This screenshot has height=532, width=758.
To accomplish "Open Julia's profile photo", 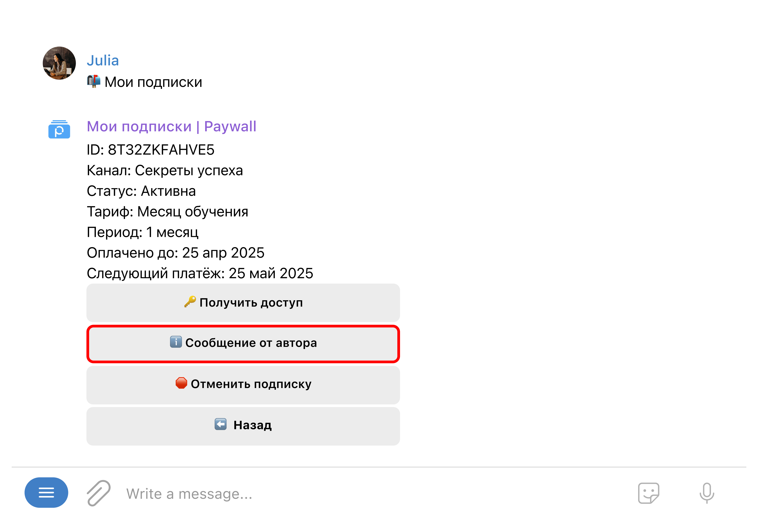I will pyautogui.click(x=59, y=63).
